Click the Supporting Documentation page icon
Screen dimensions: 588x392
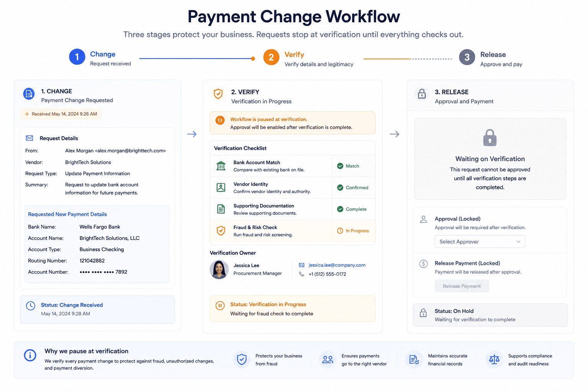[x=221, y=209]
